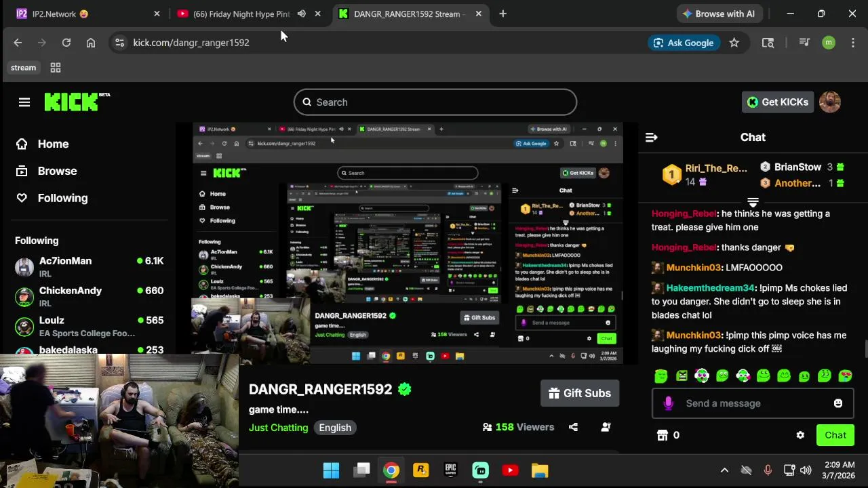Click Hakeemthedream34 username in chat
868x488 pixels.
710,288
